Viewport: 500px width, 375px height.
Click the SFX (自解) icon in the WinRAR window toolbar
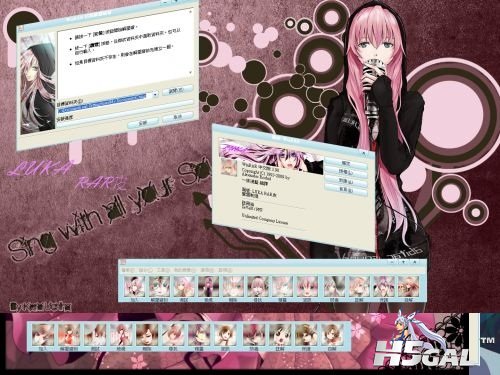point(408,287)
